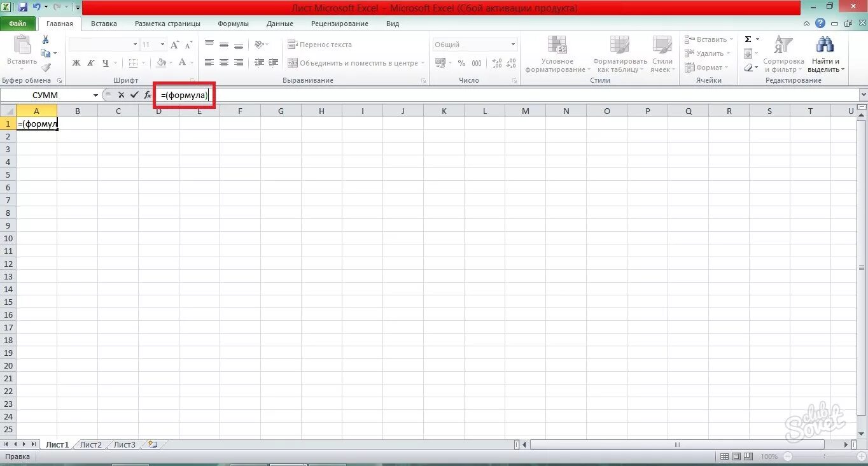Viewport: 868px width, 466px height.
Task: Switch to the Разметка страницы tab
Action: [x=167, y=24]
